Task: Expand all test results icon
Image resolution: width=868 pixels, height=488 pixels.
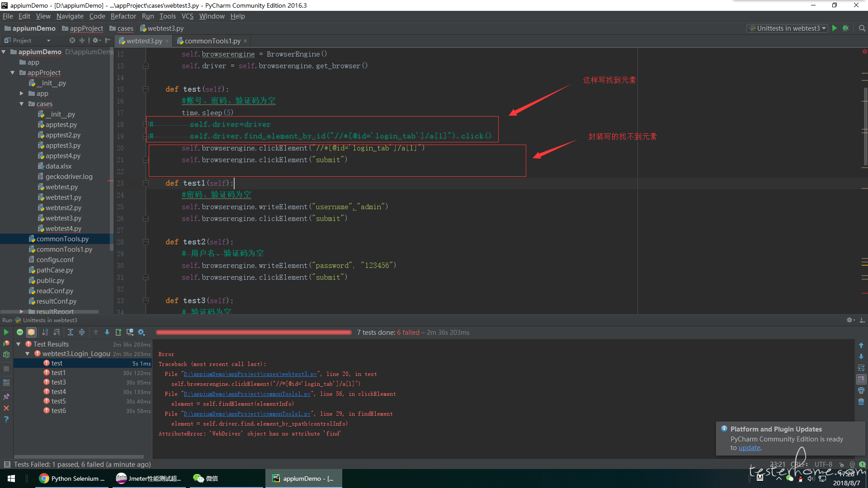Action: [71, 332]
